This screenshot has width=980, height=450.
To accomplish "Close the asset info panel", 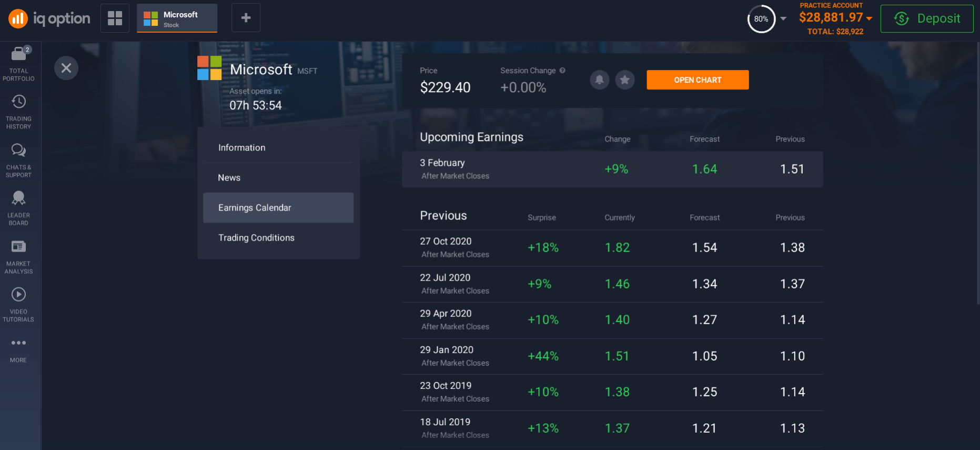I will 66,68.
